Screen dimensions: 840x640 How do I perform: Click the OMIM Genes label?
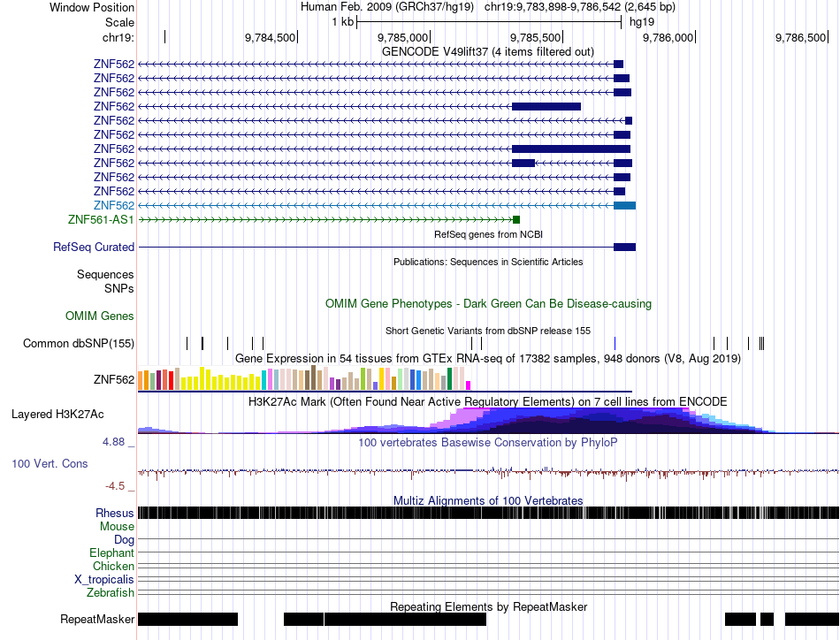[99, 316]
